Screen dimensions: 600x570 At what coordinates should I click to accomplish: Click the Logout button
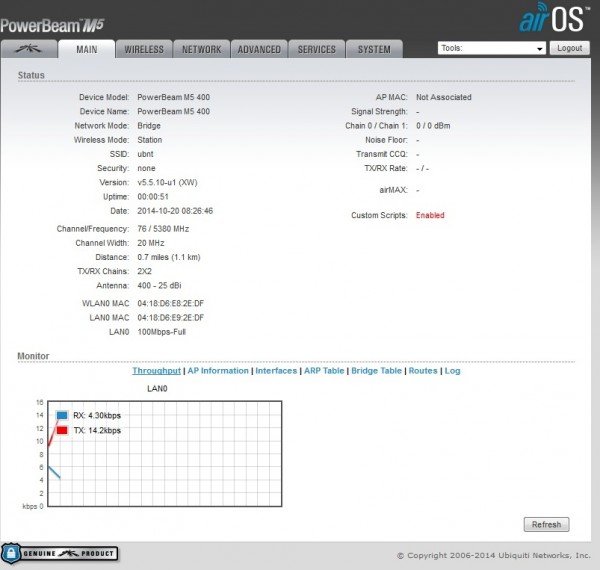tap(569, 48)
